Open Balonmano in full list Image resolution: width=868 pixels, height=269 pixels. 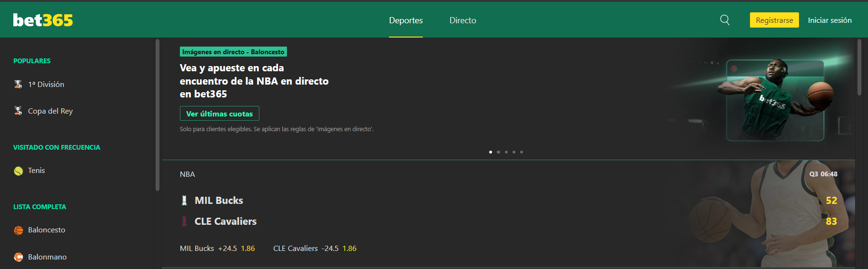click(x=47, y=257)
